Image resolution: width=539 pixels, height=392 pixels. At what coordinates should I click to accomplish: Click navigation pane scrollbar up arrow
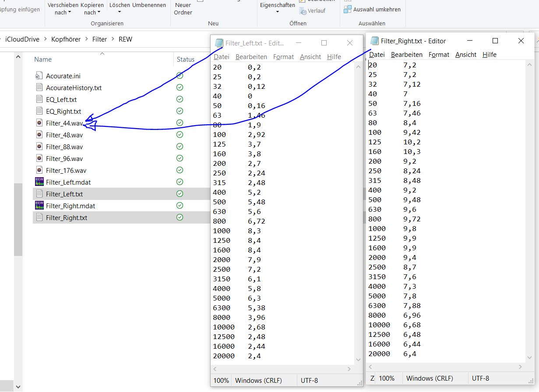[18, 57]
